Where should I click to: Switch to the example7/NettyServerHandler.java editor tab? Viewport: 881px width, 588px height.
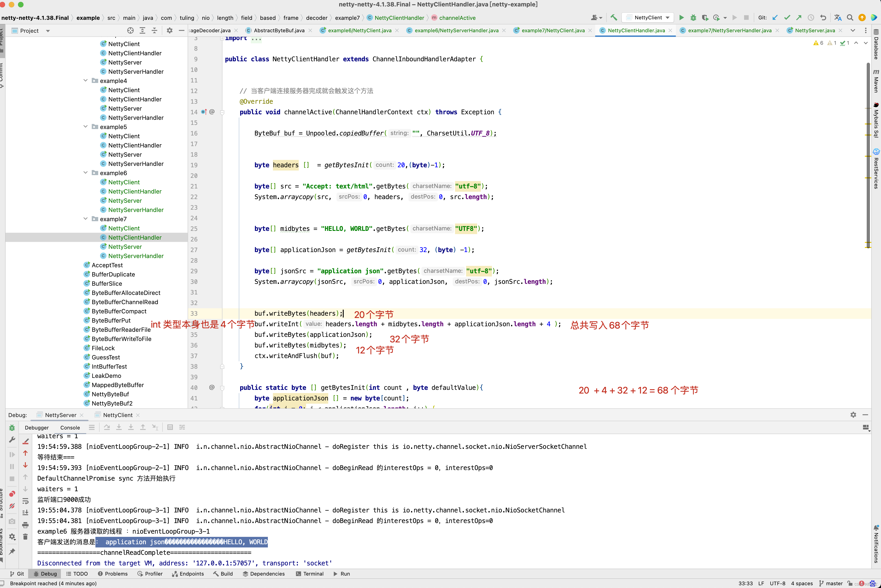coord(729,30)
